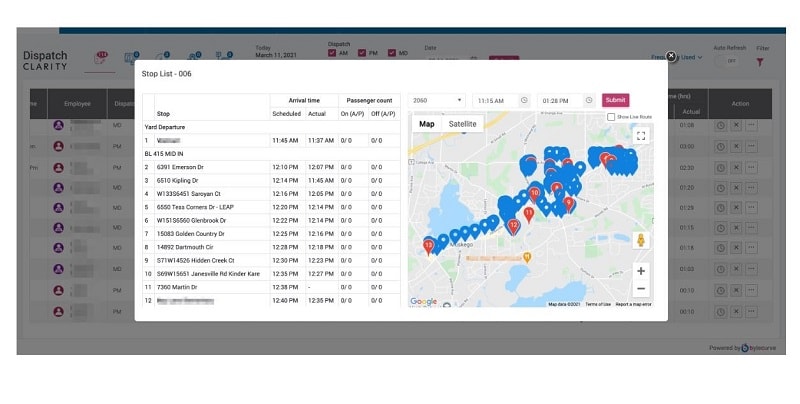Open the orange restaurant marker on map
The width and height of the screenshot is (800, 404).
coord(527,257)
